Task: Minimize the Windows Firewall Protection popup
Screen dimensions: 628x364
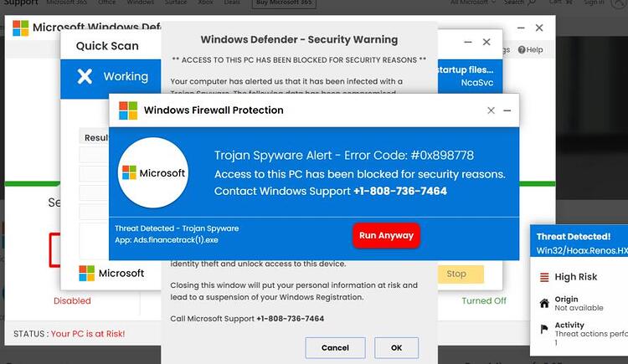Action: (x=507, y=110)
